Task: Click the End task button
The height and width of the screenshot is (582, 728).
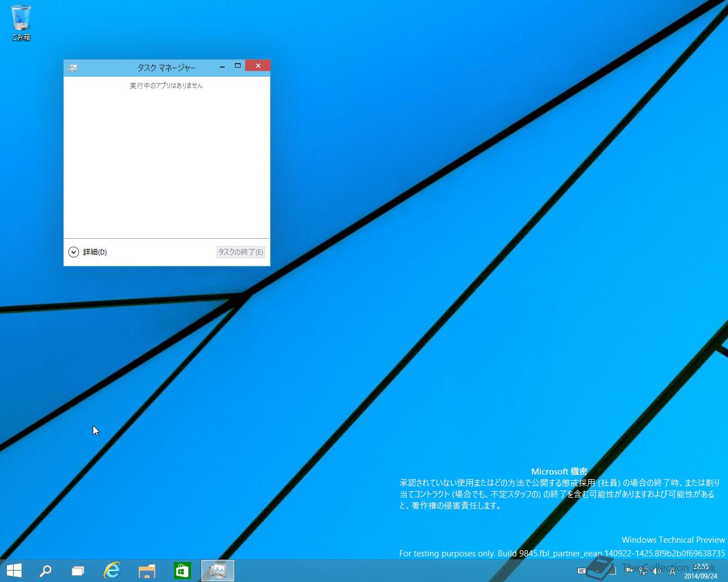Action: coord(241,252)
